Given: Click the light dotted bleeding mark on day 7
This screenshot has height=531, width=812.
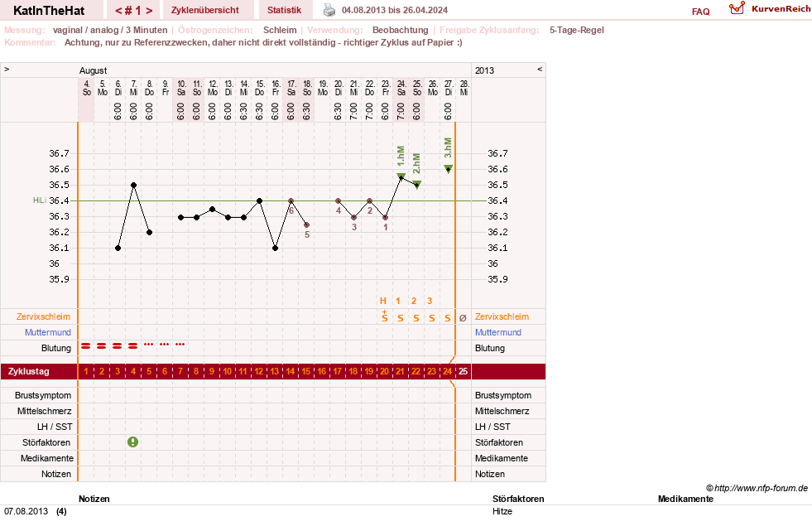Looking at the screenshot, I should click(x=180, y=344).
